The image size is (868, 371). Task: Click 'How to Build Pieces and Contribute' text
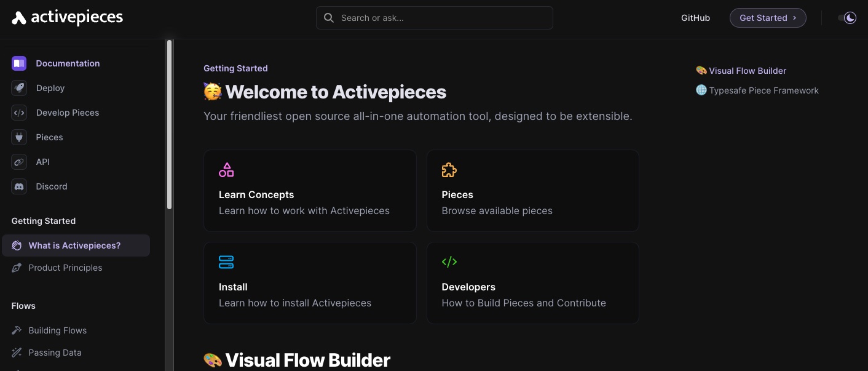(x=524, y=303)
